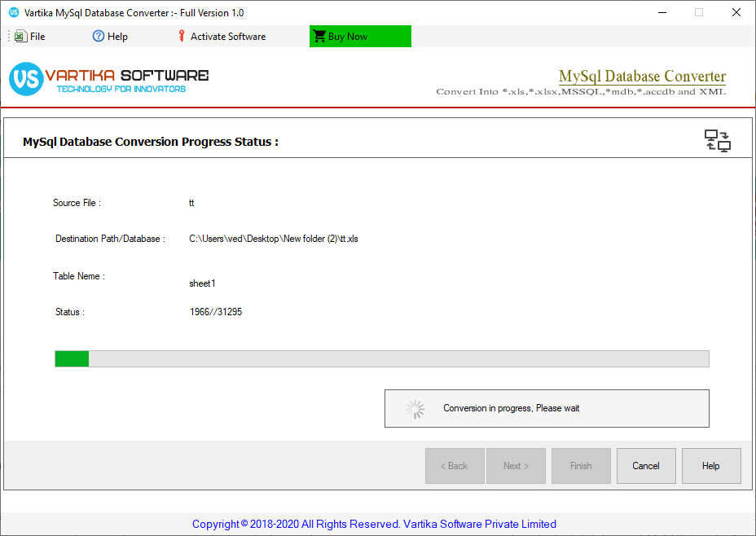
Task: Click the toolbar grip handle
Action: [x=9, y=36]
